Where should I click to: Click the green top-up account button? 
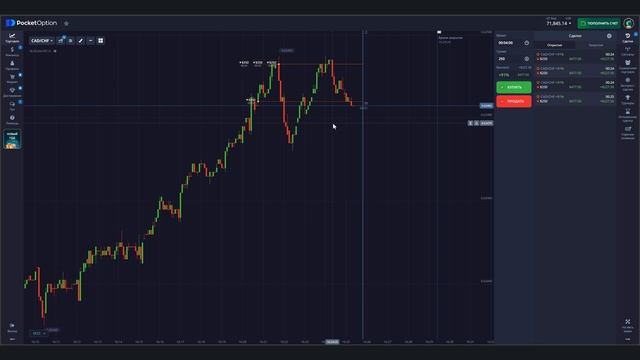pyautogui.click(x=599, y=23)
